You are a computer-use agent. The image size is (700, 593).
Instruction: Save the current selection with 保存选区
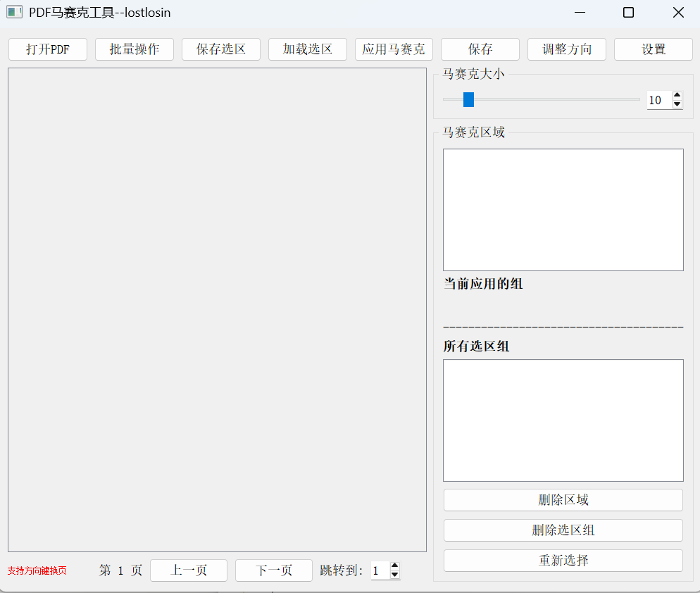(220, 49)
